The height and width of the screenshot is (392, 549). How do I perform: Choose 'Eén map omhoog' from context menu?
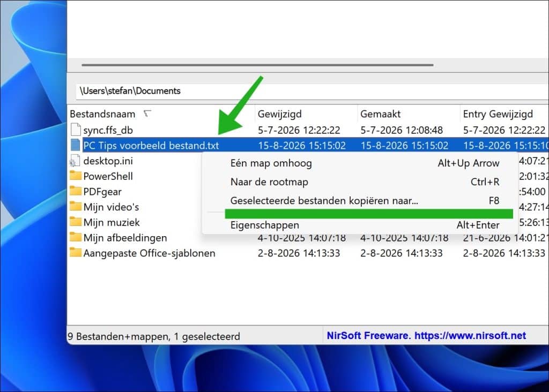(360, 163)
